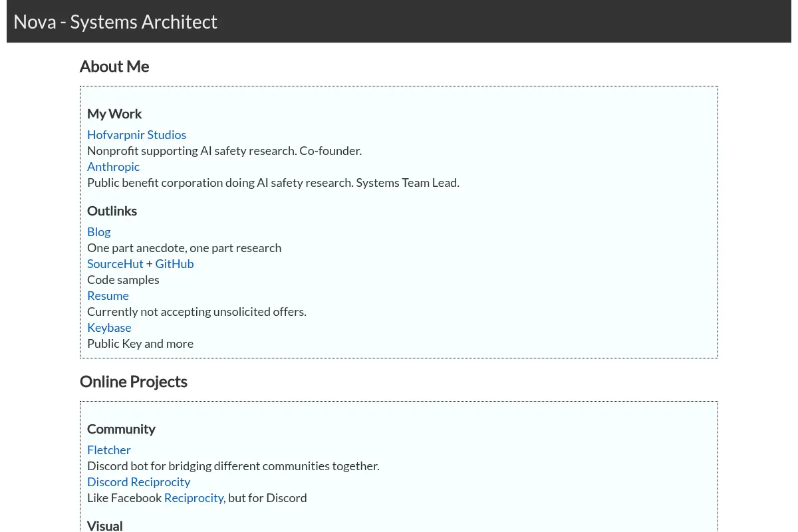Viewport: 798px width, 532px height.
Task: Click the 'Code samples' text
Action: click(123, 279)
